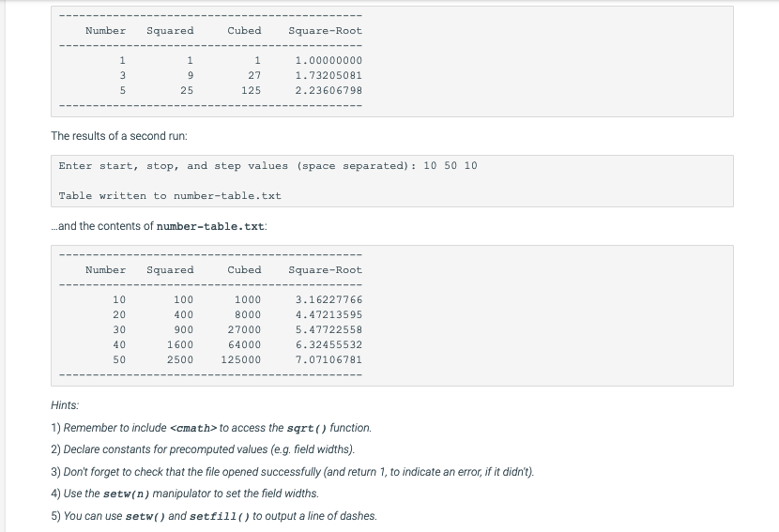Click the value 1.00000000 in the first table
The image size is (779, 532).
pos(328,61)
